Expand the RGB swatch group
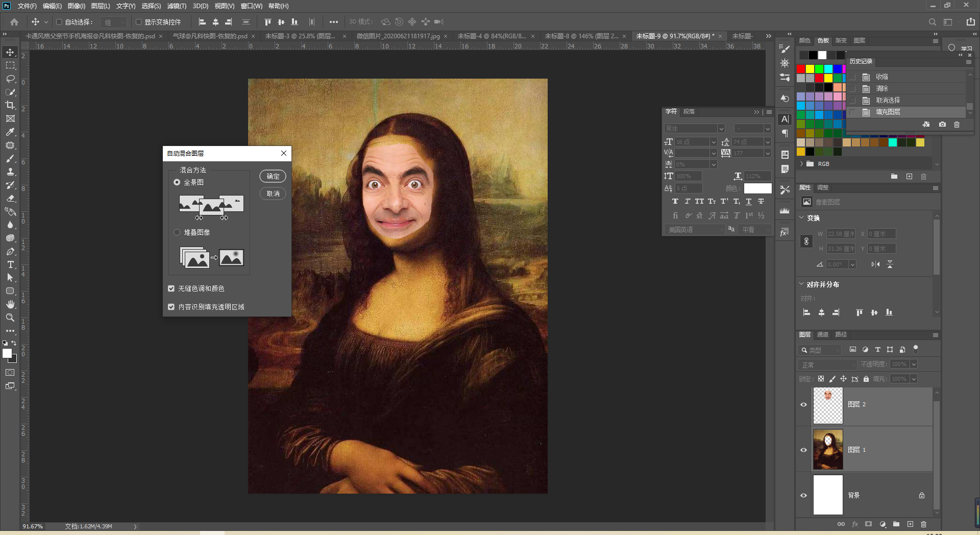Viewport: 980px width, 535px height. 802,164
